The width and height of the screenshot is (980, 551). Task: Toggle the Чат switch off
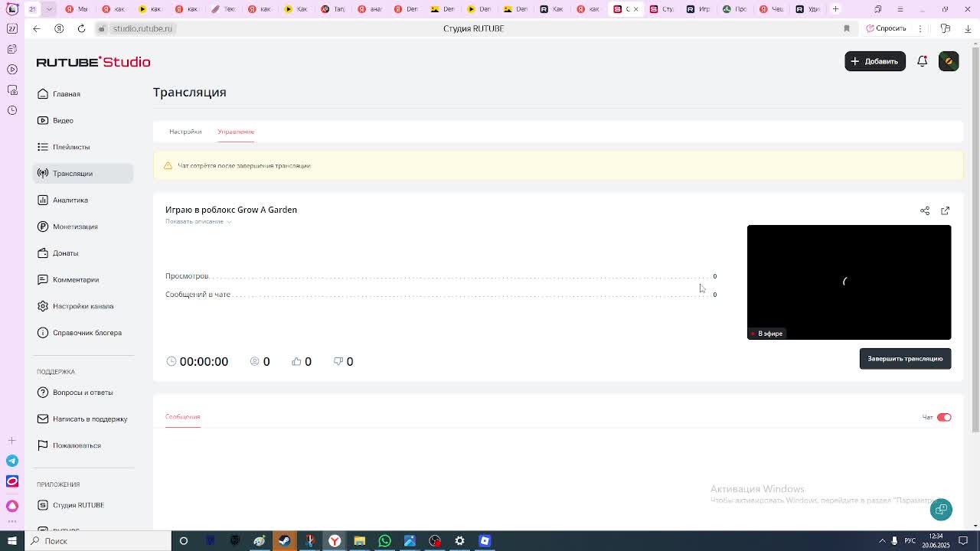coord(944,417)
